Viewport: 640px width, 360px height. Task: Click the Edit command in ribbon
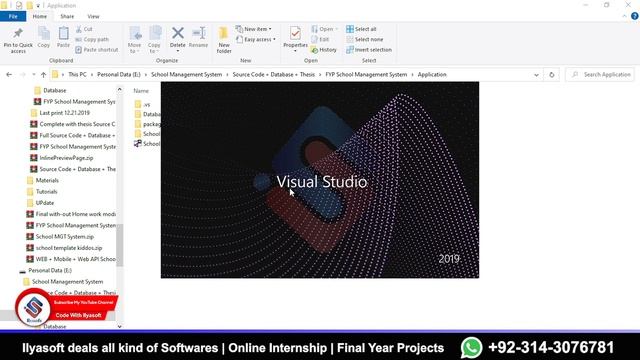pyautogui.click(x=320, y=40)
